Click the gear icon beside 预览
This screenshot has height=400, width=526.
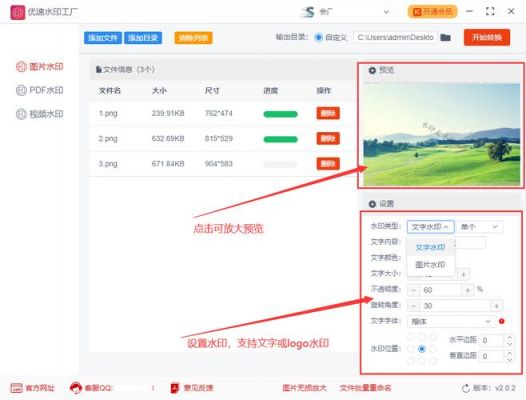pos(372,70)
